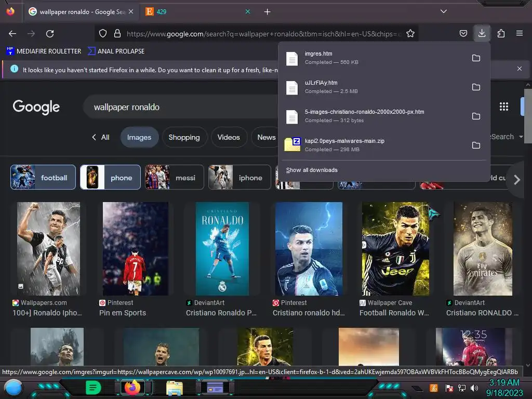Filter images by iphone chip
The height and width of the screenshot is (399, 532).
240,178
